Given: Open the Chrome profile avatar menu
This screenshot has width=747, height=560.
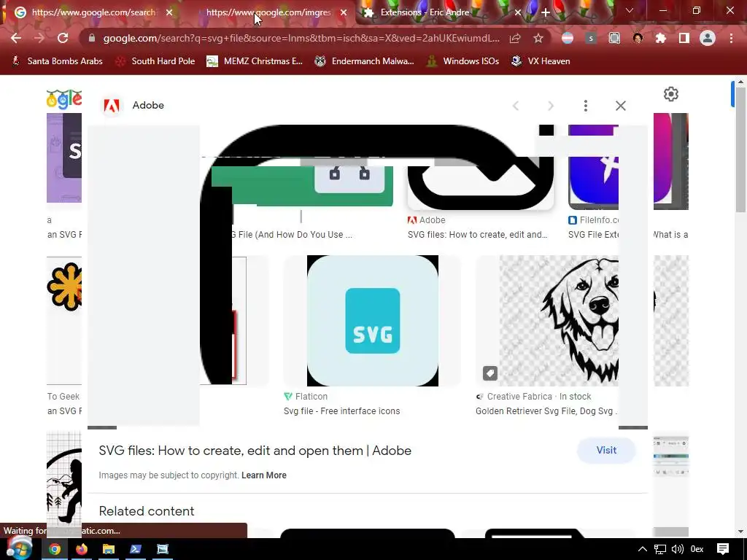Looking at the screenshot, I should (x=708, y=38).
